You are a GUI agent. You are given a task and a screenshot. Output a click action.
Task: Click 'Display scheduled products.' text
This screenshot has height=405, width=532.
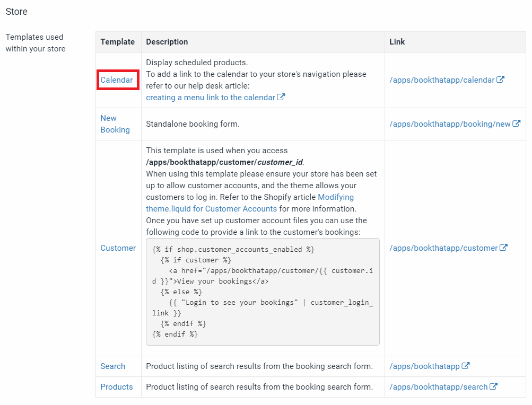coord(197,63)
